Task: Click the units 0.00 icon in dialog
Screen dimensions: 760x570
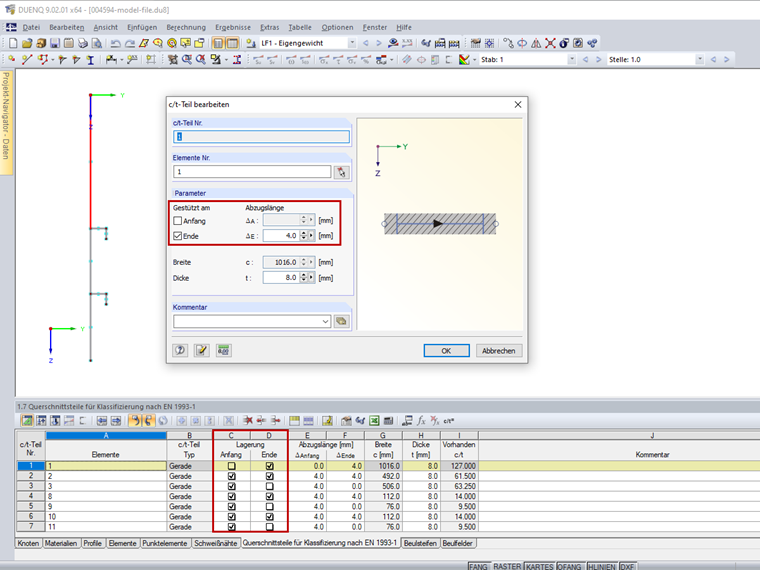Action: tap(223, 350)
